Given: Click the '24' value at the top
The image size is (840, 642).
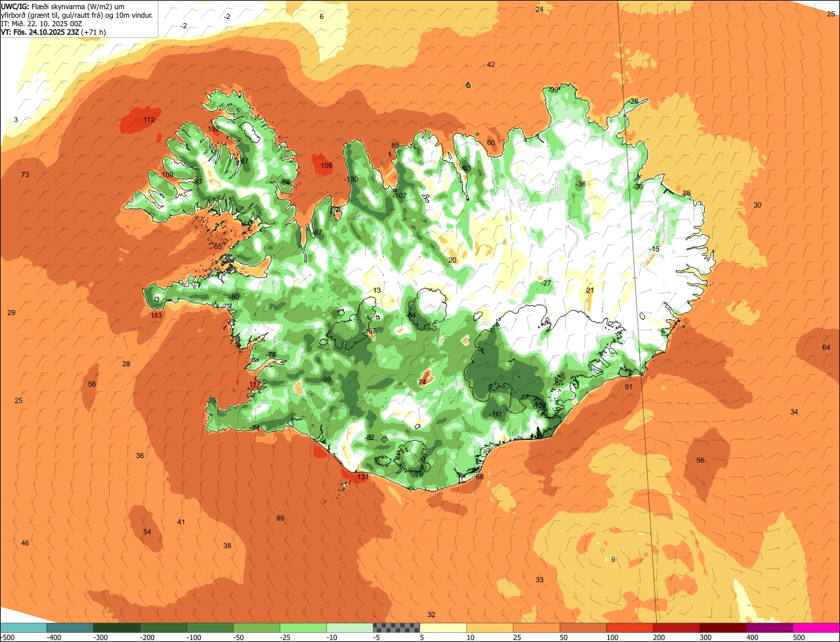Looking at the screenshot, I should (539, 9).
